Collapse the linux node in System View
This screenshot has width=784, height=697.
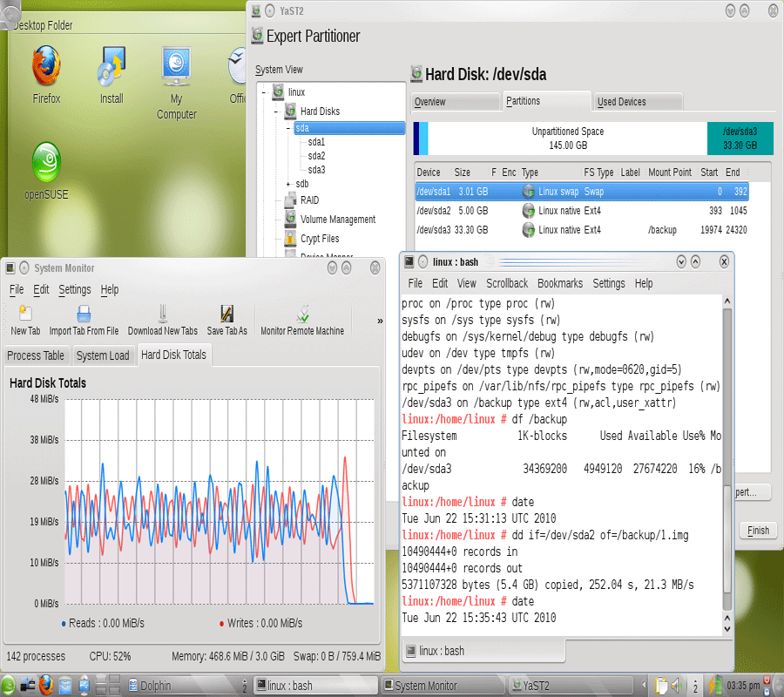264,92
